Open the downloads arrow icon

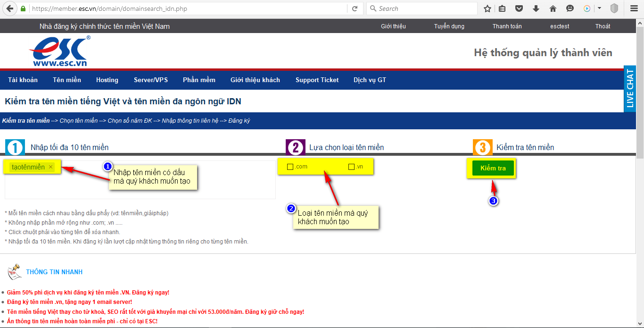click(x=536, y=8)
